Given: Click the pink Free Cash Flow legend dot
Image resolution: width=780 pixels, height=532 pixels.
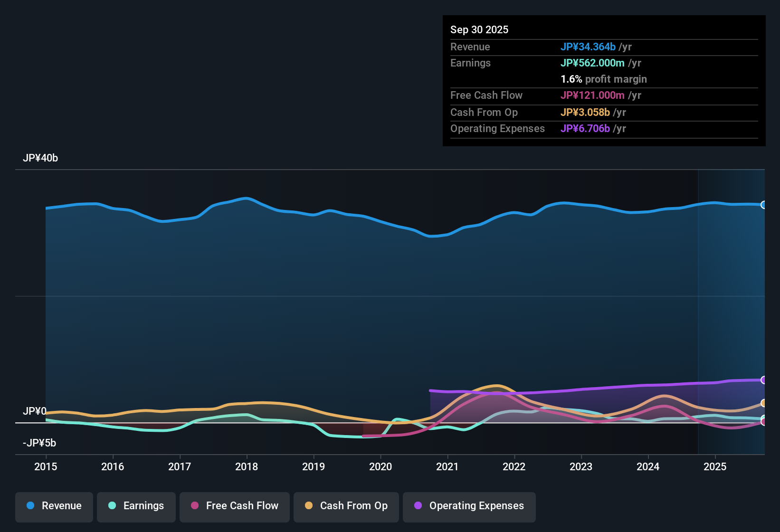Looking at the screenshot, I should tap(194, 506).
